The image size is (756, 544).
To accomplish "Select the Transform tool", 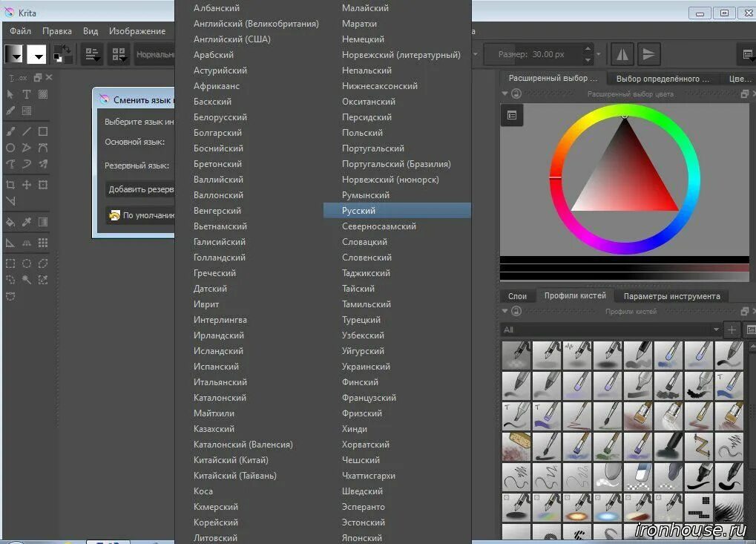I will tap(43, 185).
